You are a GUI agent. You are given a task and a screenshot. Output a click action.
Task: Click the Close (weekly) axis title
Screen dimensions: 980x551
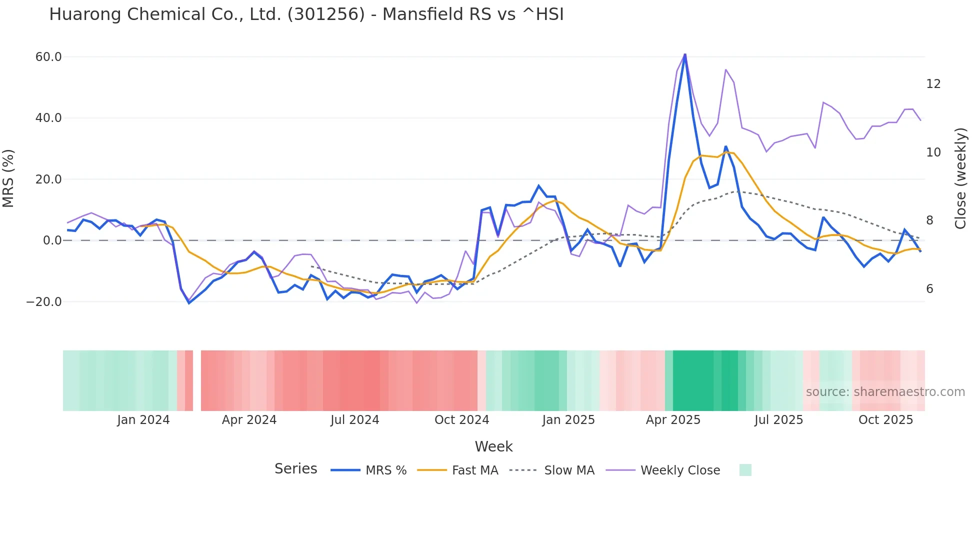point(960,178)
